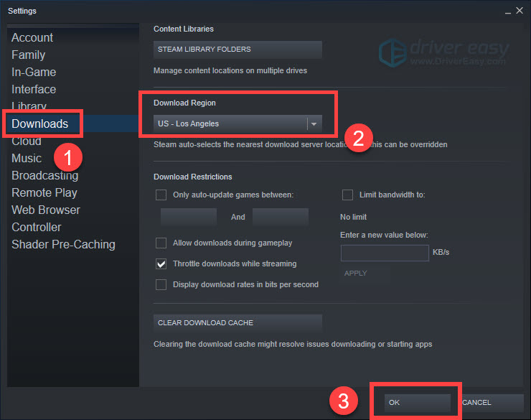Screen dimensions: 531x420
Task: Go to the In-Game settings
Action: coord(34,72)
